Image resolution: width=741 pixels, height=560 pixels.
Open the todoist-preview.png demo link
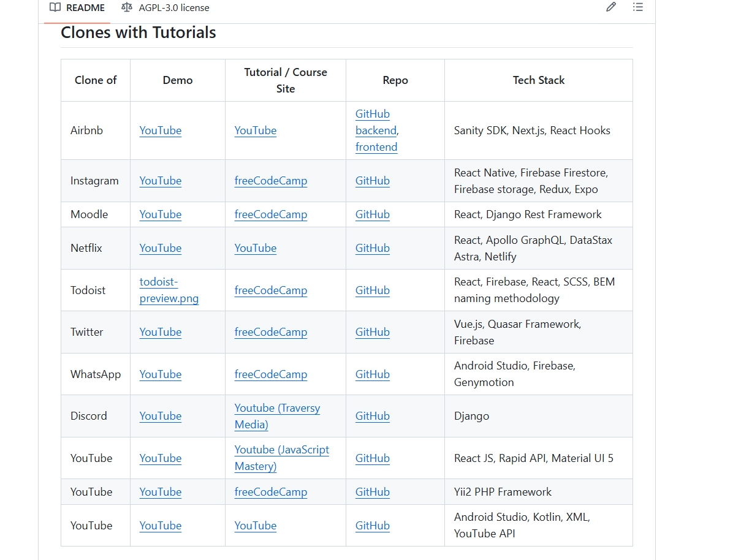169,290
